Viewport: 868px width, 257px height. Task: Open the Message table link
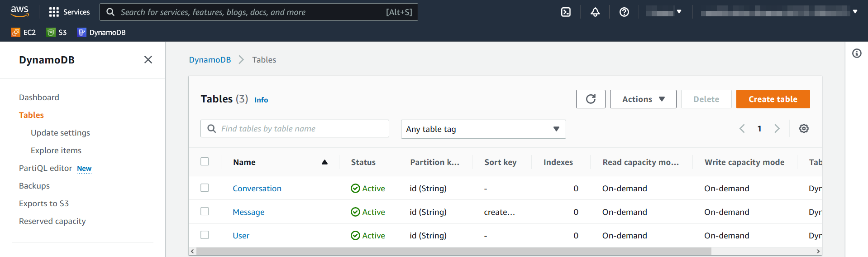[x=248, y=212]
